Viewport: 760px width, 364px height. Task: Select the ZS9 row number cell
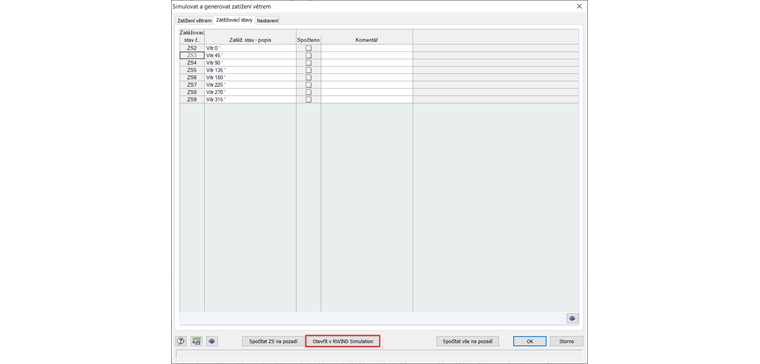point(192,99)
